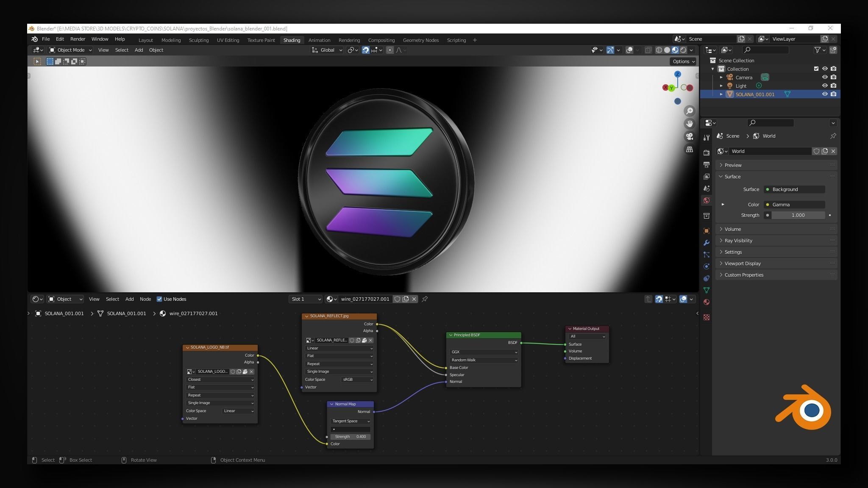This screenshot has height=488, width=868.
Task: Toggle World fake user shield icon
Action: click(816, 151)
